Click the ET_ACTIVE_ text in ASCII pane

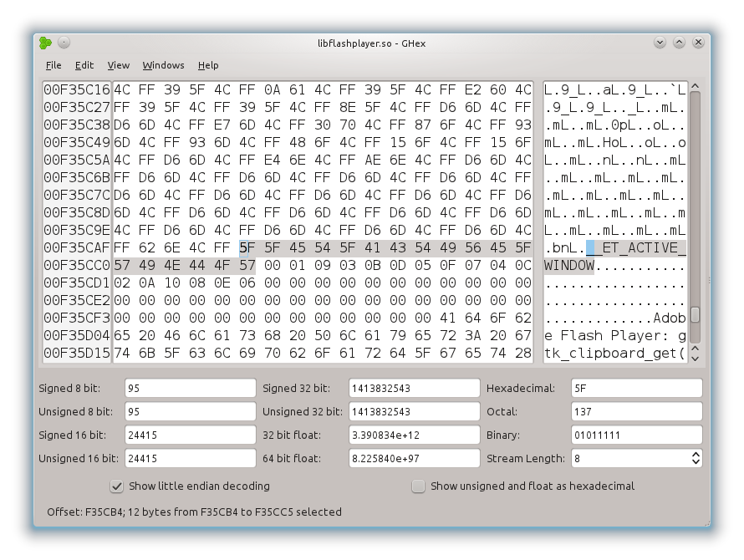[x=644, y=247]
